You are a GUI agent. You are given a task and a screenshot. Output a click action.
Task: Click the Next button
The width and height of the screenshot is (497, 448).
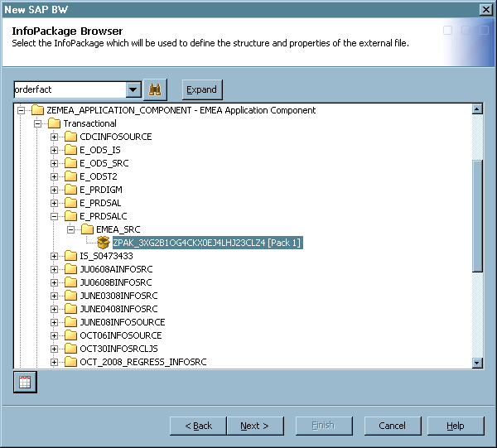point(254,426)
